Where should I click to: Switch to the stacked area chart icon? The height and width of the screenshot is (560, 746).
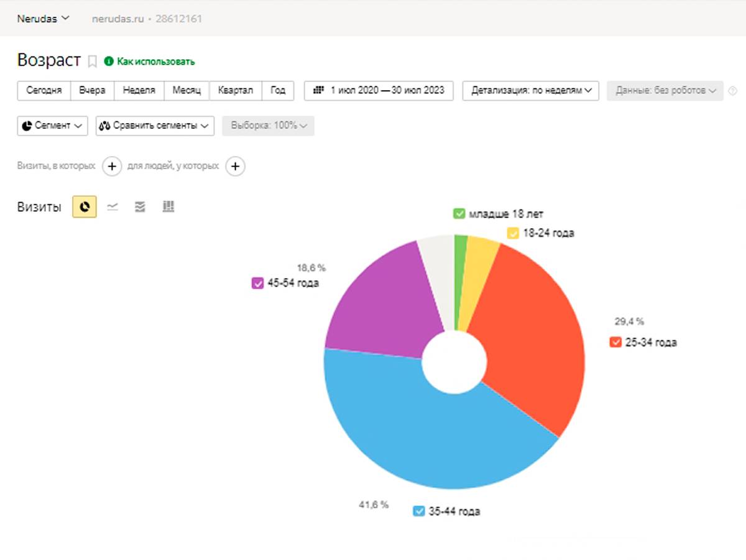[140, 207]
